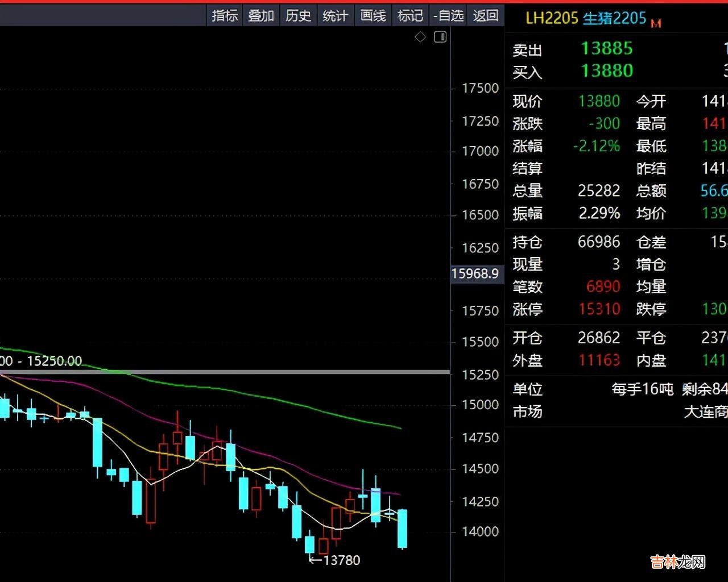Select the gray horizontal line at 15250
728x582 pixels.
tap(225, 372)
